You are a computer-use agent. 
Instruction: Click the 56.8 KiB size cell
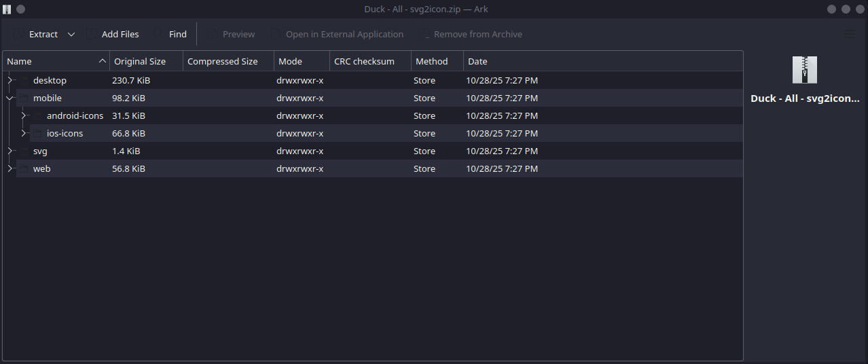pos(128,168)
